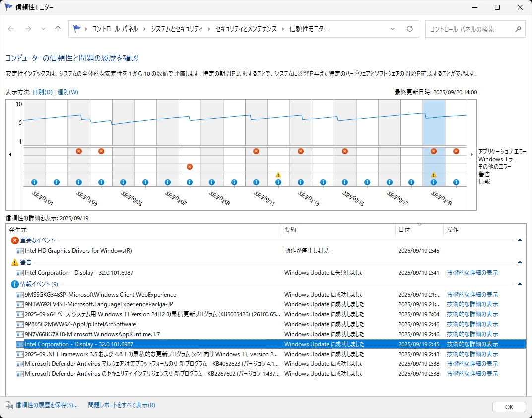Switch the chart view to 週別(W)

point(67,92)
